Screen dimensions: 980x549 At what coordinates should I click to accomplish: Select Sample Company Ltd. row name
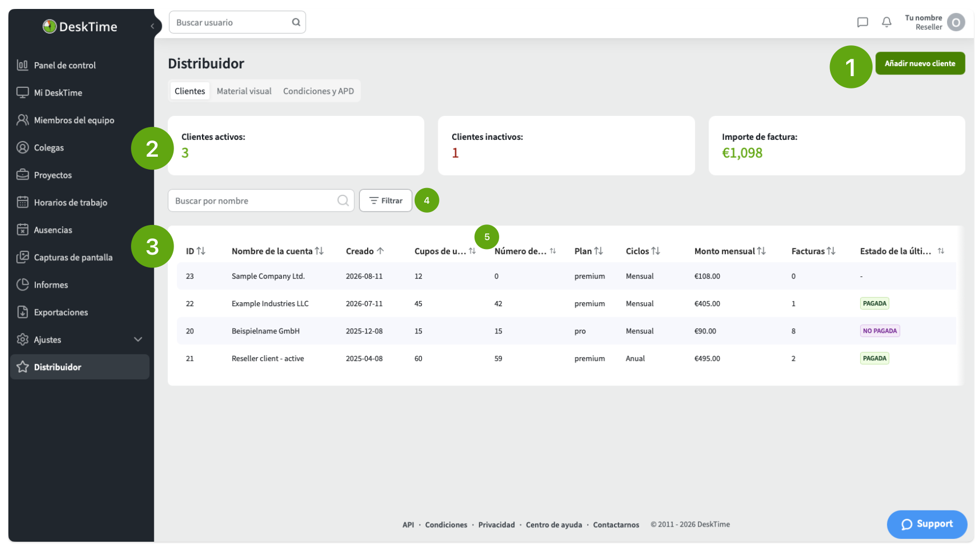click(268, 276)
